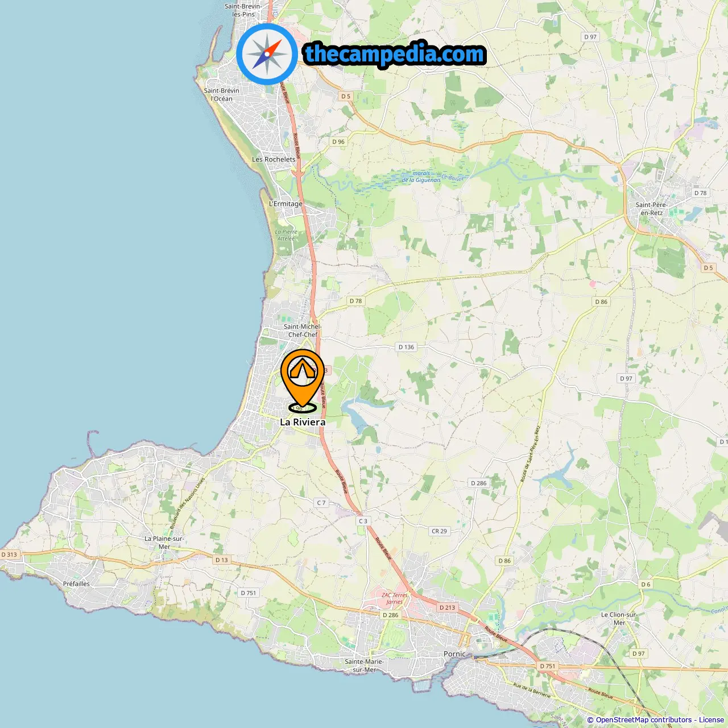Viewport: 728px width, 728px height.
Task: Click the D 313 road shield
Action: coord(10,555)
